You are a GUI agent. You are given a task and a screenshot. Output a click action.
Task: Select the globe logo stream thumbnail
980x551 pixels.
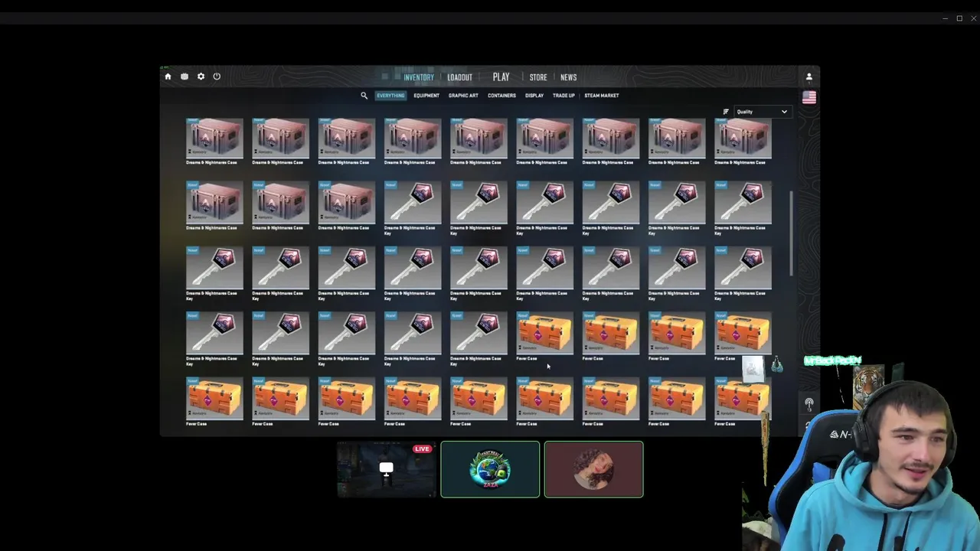[x=490, y=469]
